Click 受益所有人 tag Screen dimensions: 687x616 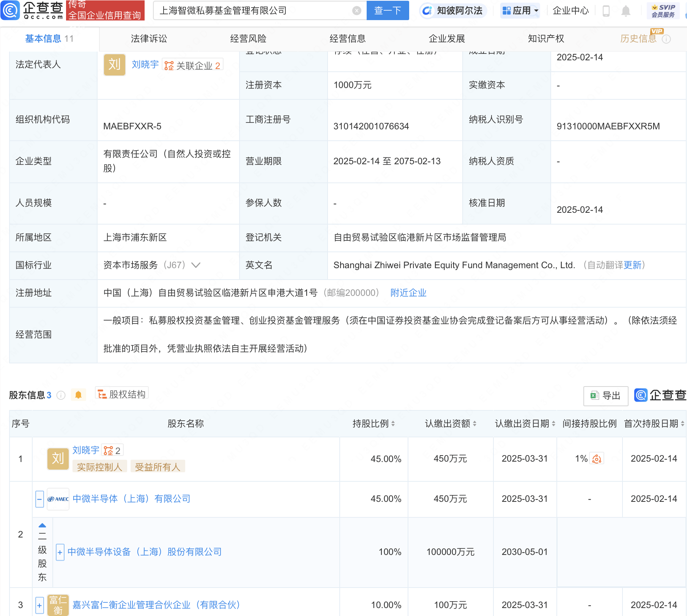coord(158,467)
